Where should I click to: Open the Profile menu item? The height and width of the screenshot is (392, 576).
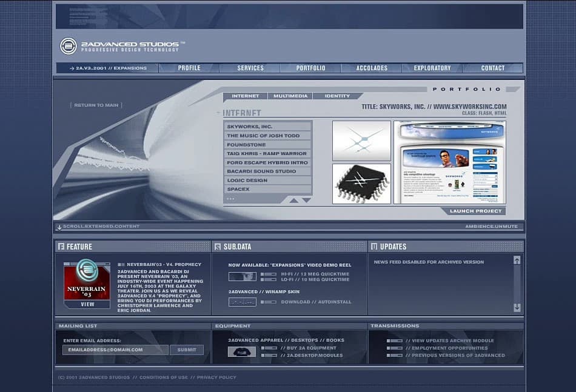point(189,68)
